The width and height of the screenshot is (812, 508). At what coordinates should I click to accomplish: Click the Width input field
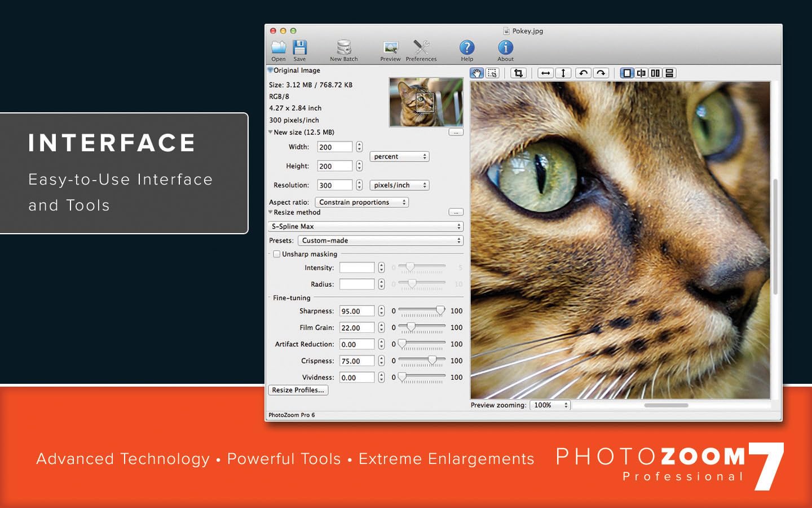pyautogui.click(x=335, y=147)
